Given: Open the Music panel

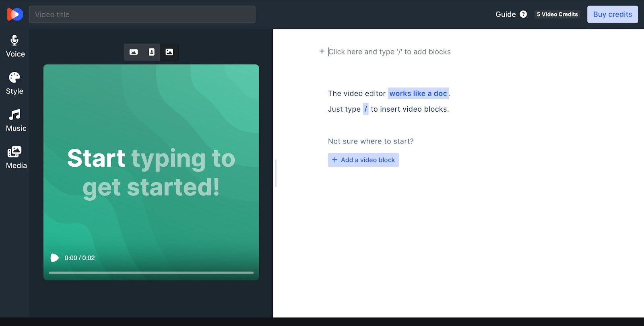Looking at the screenshot, I should click(x=16, y=120).
